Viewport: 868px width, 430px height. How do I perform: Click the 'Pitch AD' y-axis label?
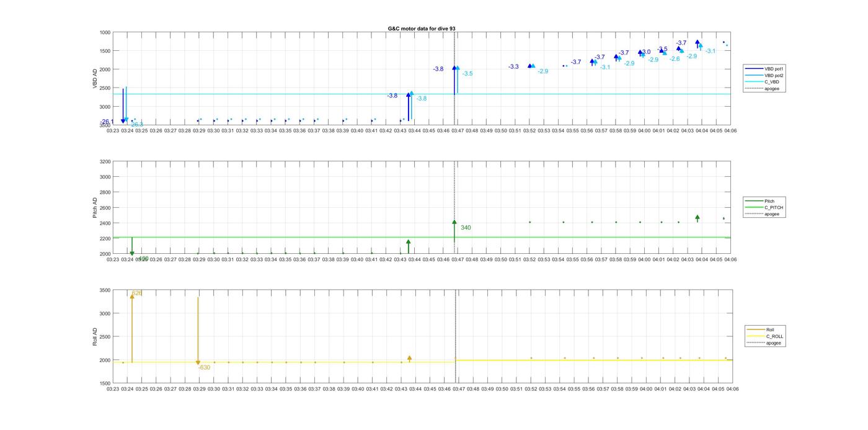(x=95, y=208)
